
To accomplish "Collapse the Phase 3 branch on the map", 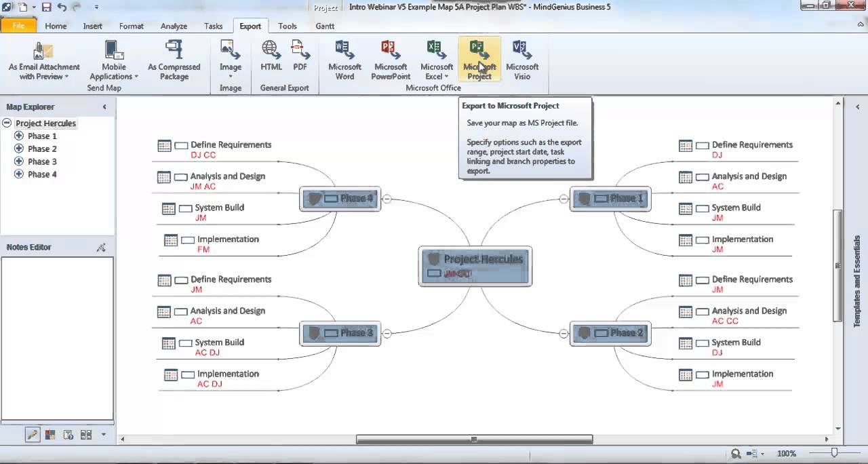I will click(x=387, y=333).
